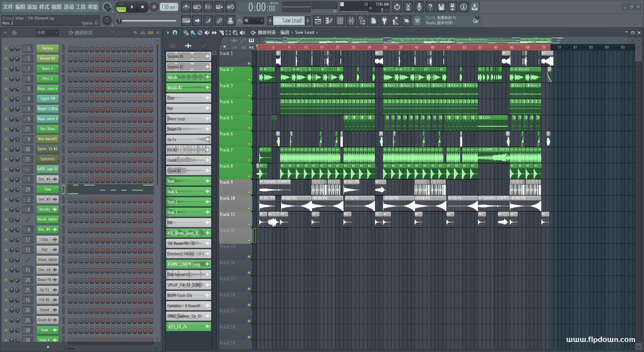Image resolution: width=644 pixels, height=352 pixels.
Task: Select the Slice tool in the playlist
Action: (221, 33)
